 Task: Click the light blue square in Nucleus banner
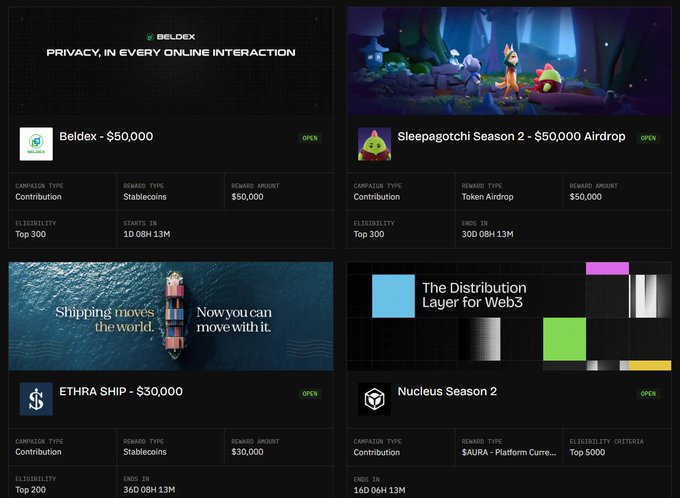coord(393,296)
